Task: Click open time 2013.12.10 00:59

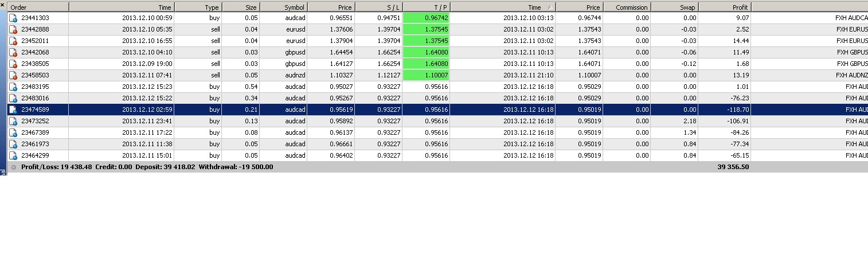Action: [147, 18]
